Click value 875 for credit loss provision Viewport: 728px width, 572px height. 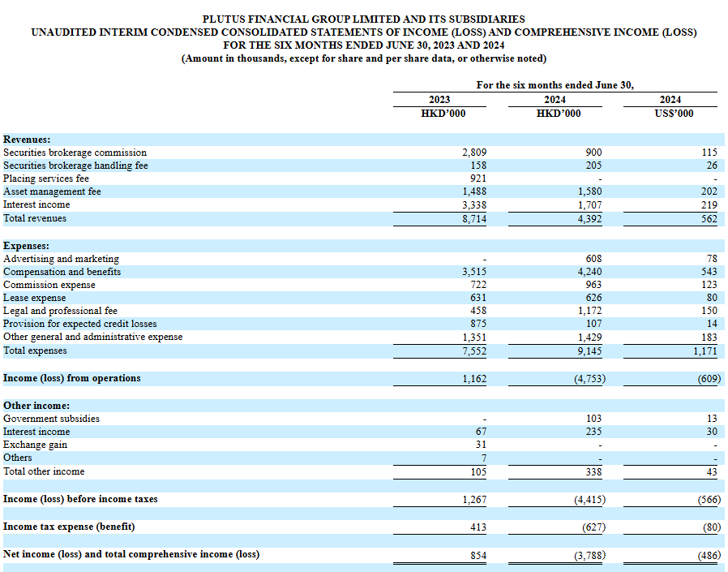(x=478, y=324)
